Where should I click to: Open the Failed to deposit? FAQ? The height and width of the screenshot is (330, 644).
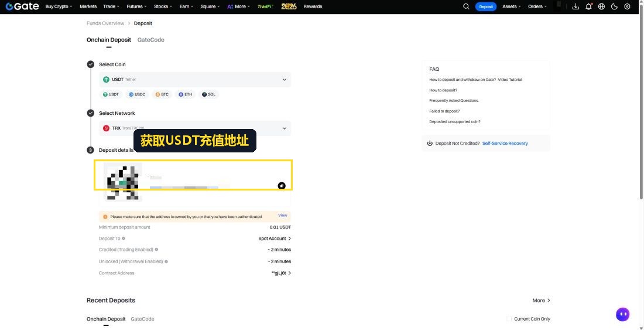[x=444, y=111]
